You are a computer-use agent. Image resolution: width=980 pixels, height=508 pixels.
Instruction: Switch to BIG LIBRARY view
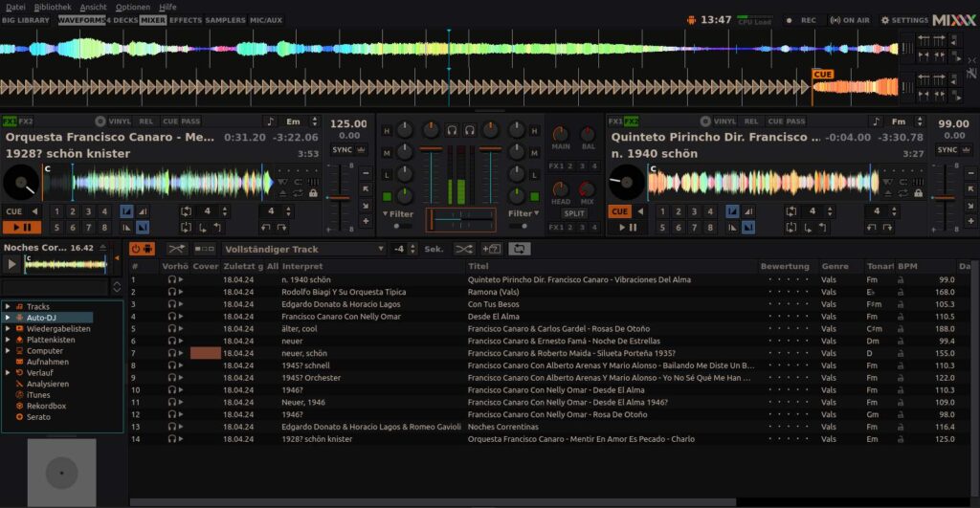coord(26,20)
